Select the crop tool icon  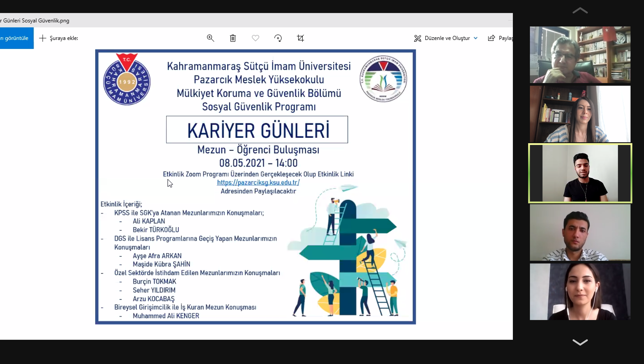[300, 38]
